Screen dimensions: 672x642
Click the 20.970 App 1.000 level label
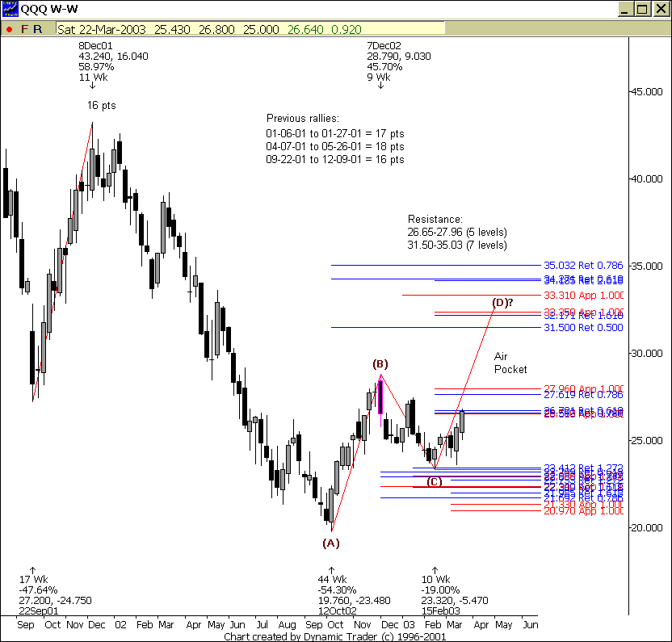(584, 511)
